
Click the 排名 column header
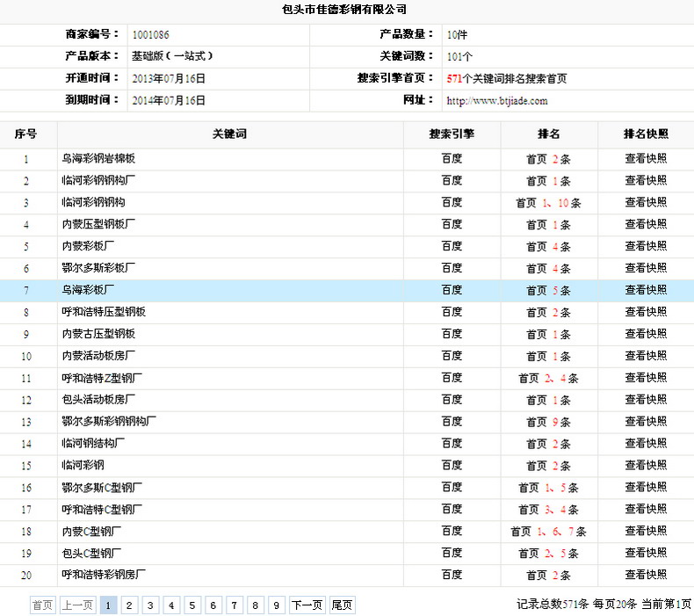point(549,134)
